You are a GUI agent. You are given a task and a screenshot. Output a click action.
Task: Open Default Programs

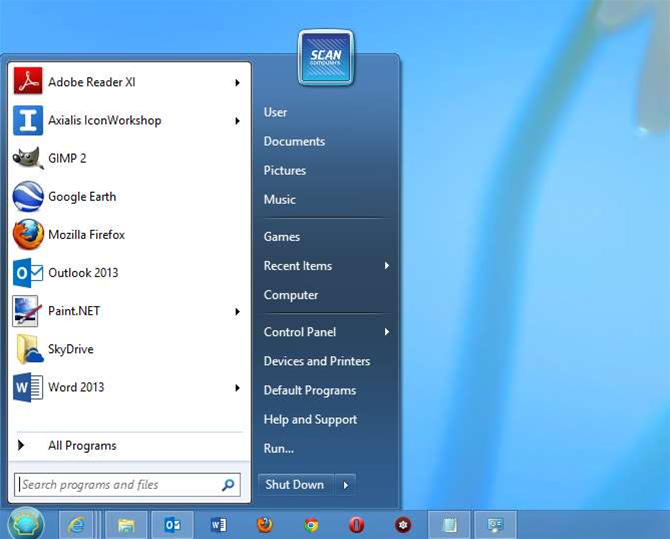tap(310, 391)
